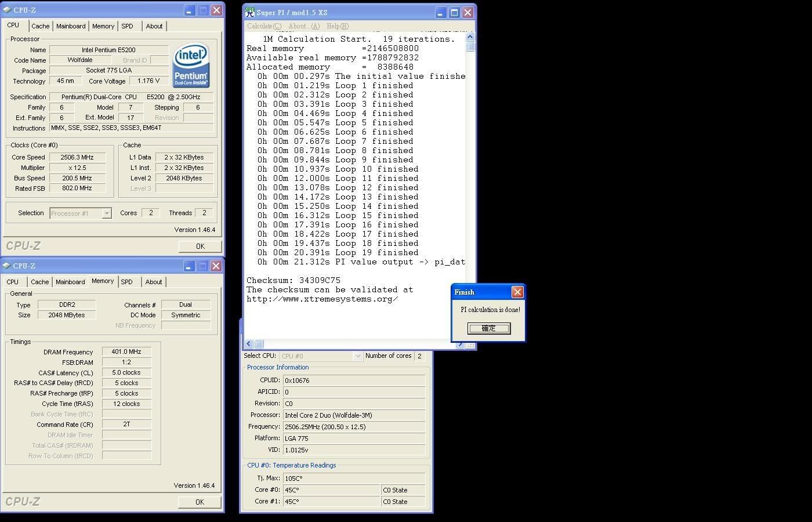This screenshot has height=522, width=812.
Task: Click CPUID field 0x10676
Action: (354, 380)
